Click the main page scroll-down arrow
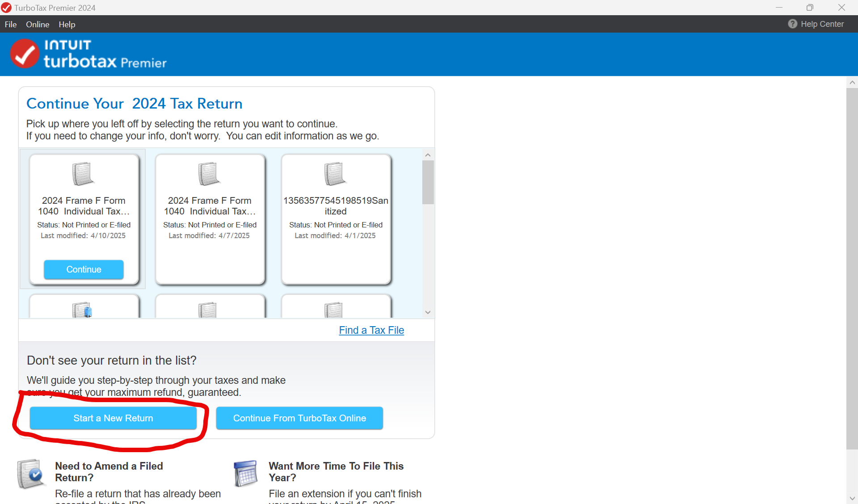This screenshot has width=858, height=504. pyautogui.click(x=852, y=498)
